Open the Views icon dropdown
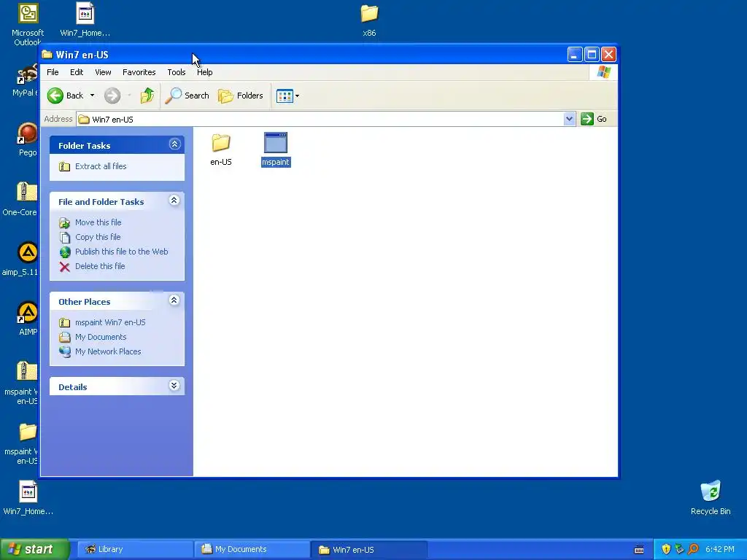 287,96
